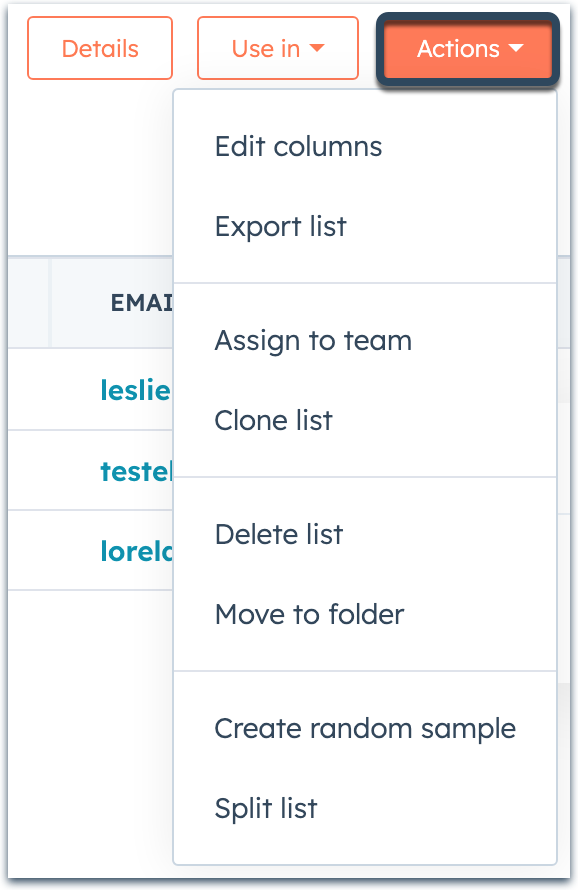Click the Details button
Screen dimensions: 578x890
click(99, 47)
